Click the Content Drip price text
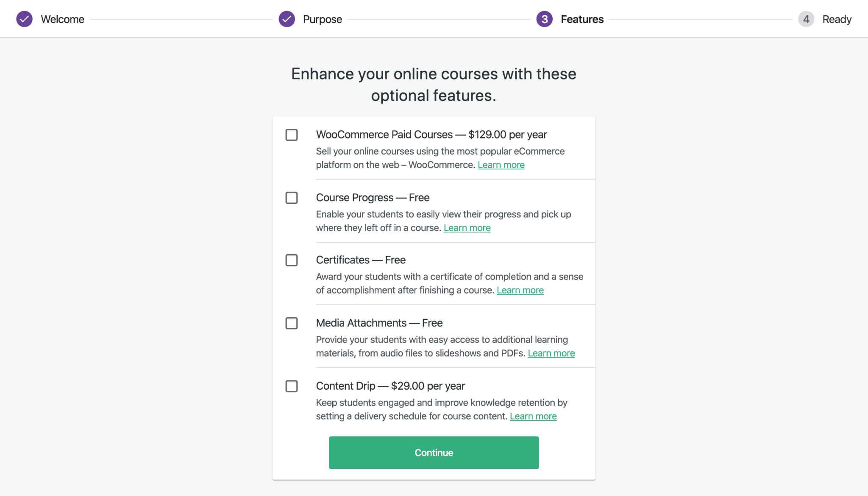This screenshot has height=496, width=868. [x=428, y=386]
